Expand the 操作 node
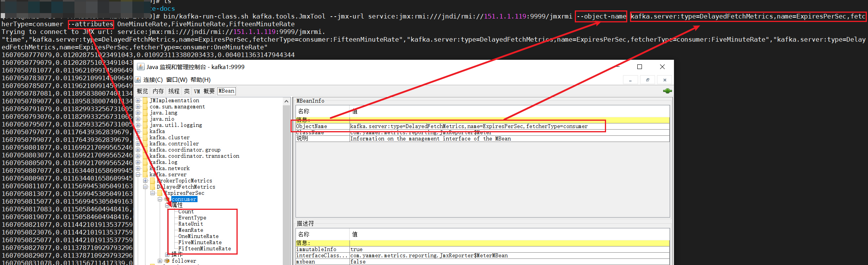Screen dimensions: 868x265 [x=167, y=255]
